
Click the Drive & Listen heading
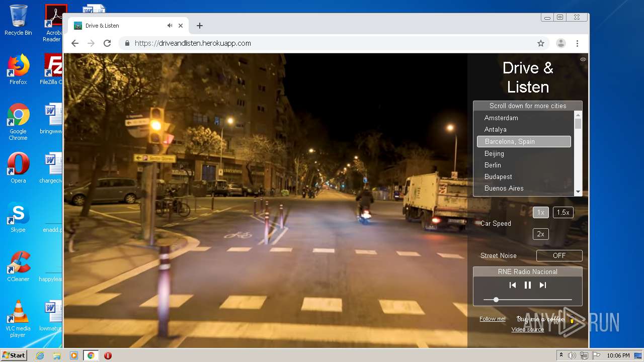[x=528, y=77]
